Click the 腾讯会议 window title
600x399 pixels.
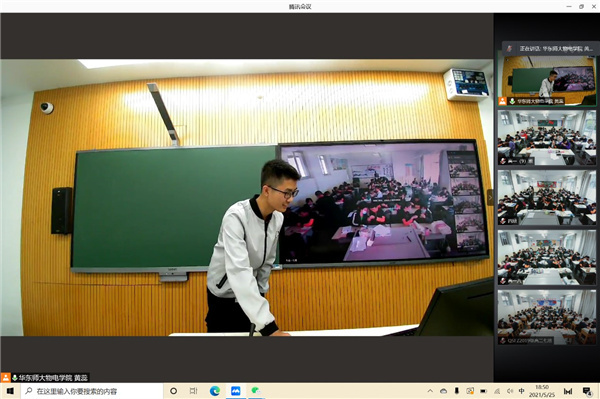[300, 7]
